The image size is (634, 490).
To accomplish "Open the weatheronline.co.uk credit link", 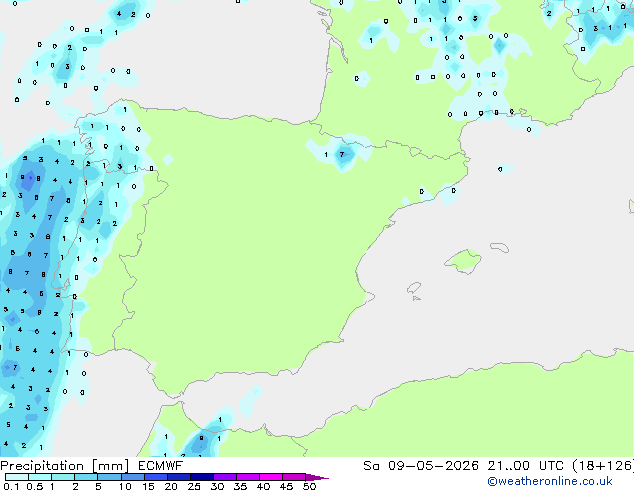I will [x=550, y=481].
